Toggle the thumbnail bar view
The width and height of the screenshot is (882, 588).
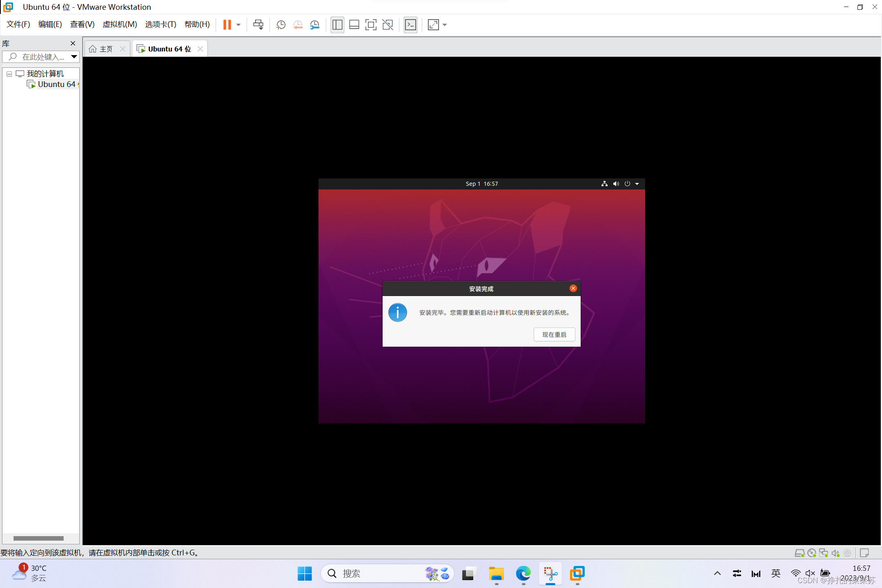354,24
